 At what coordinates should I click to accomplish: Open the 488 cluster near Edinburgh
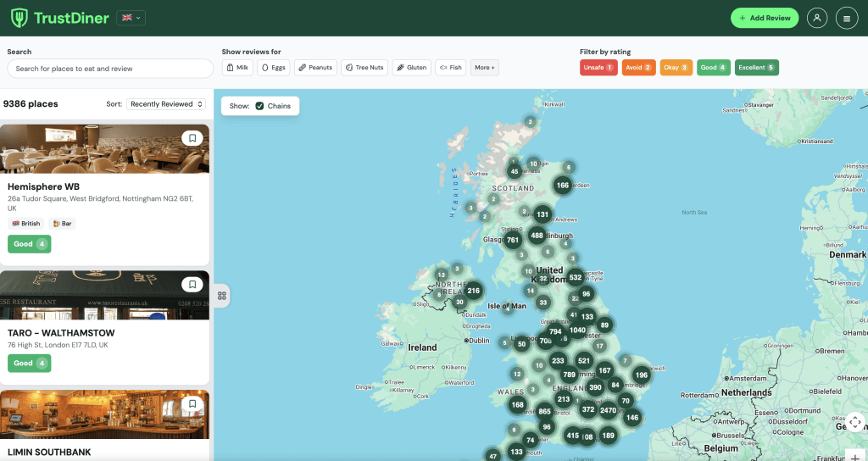coord(537,236)
